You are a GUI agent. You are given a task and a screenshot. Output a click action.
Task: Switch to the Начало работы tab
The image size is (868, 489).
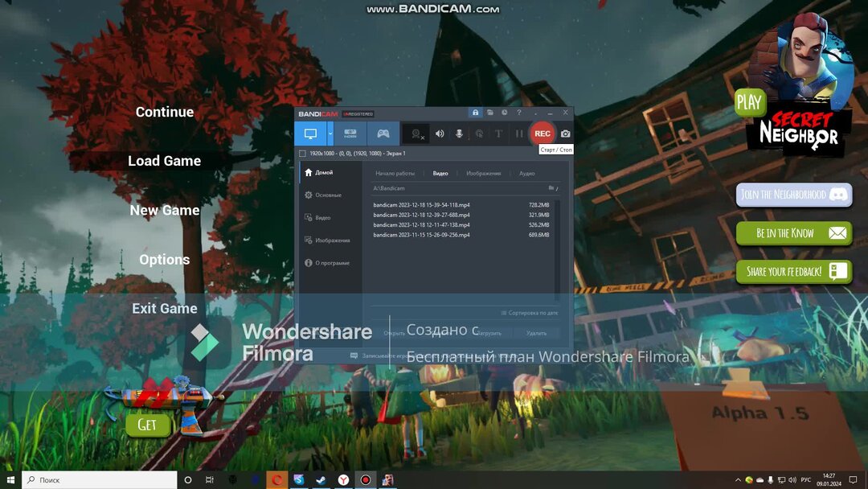coord(395,174)
